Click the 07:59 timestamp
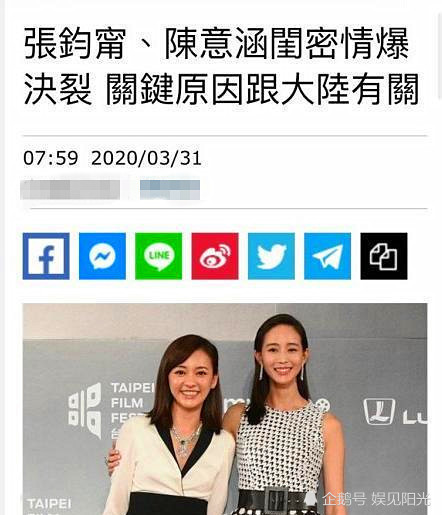442x515 pixels. point(51,158)
